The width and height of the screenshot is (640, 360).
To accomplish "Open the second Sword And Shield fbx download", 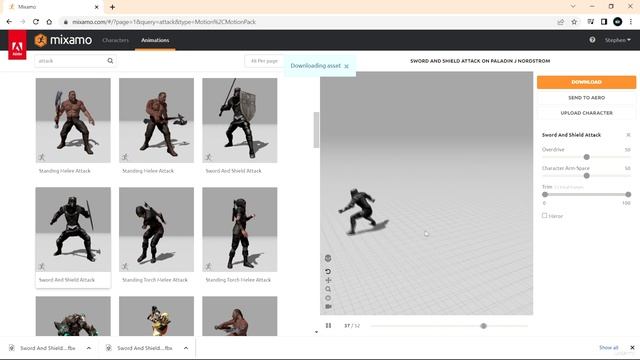I will click(x=144, y=348).
